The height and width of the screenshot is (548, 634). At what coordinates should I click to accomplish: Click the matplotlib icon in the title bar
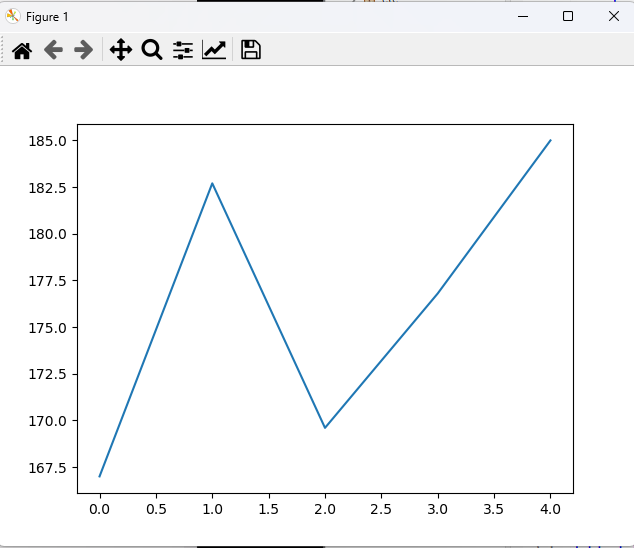click(13, 16)
